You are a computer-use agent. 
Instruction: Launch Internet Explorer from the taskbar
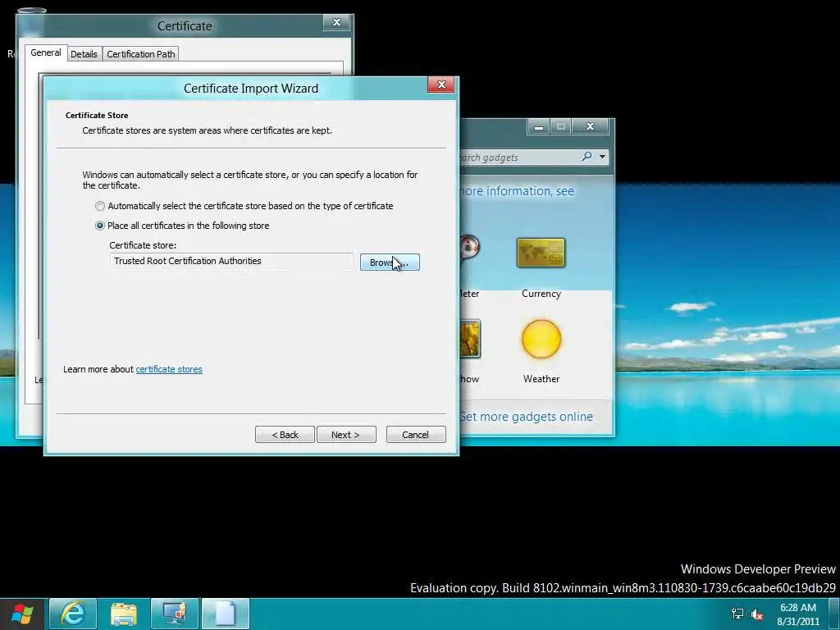pos(73,614)
